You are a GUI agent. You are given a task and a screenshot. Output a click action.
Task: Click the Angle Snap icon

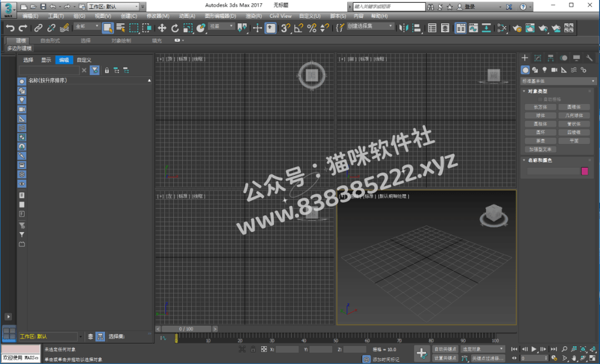[x=299, y=28]
